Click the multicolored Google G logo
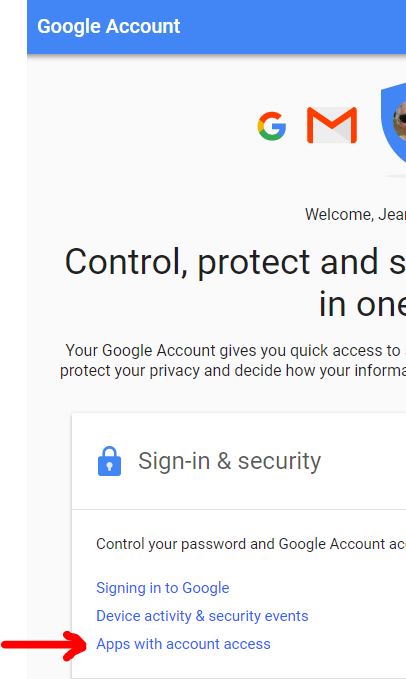406x679 pixels. pyautogui.click(x=272, y=126)
